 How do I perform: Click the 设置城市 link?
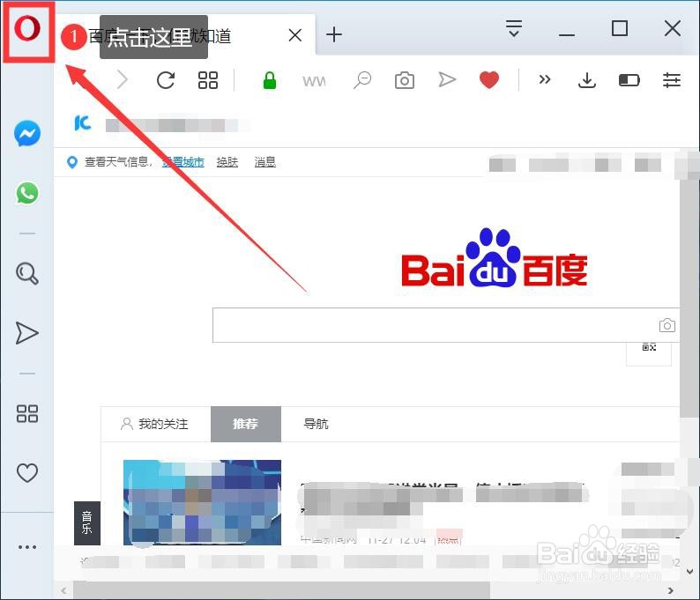[183, 162]
